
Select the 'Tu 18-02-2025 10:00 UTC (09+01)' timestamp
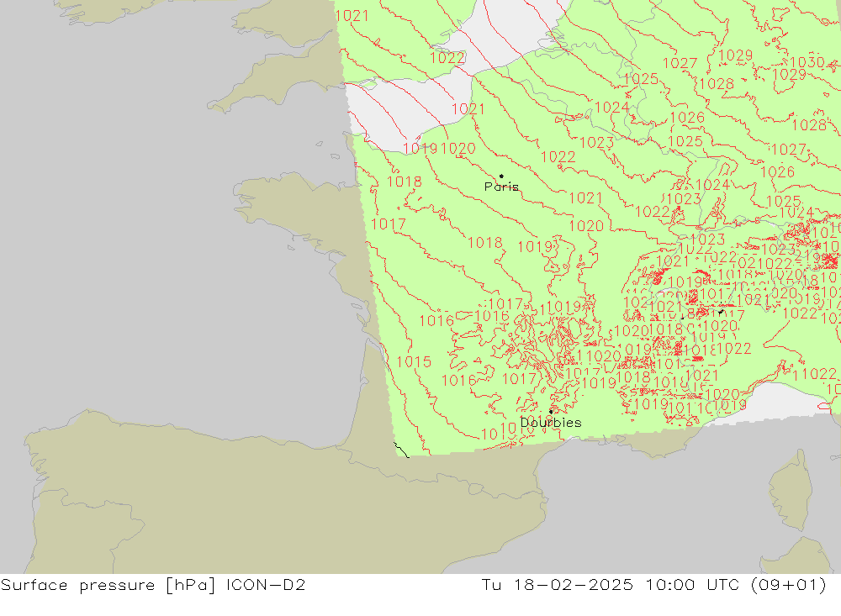coord(653,585)
